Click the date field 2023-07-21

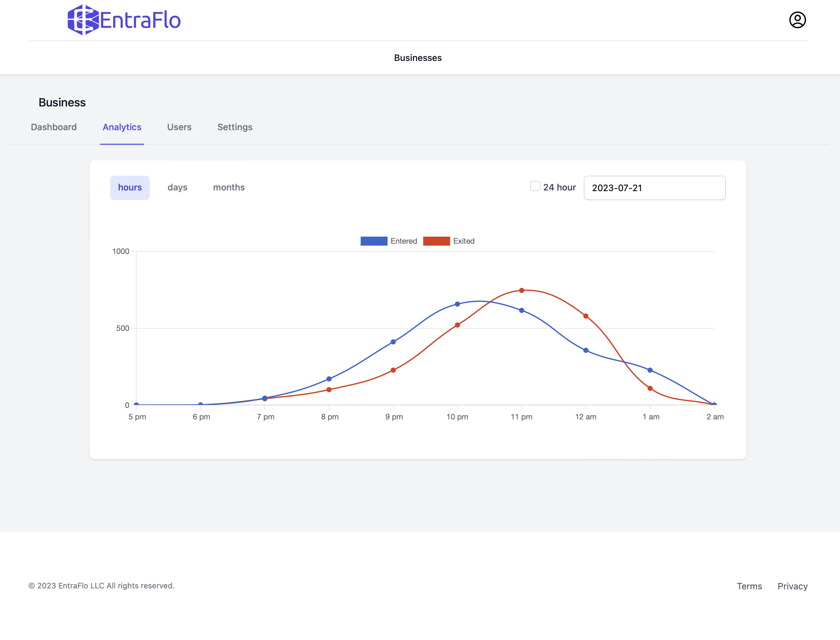point(654,188)
